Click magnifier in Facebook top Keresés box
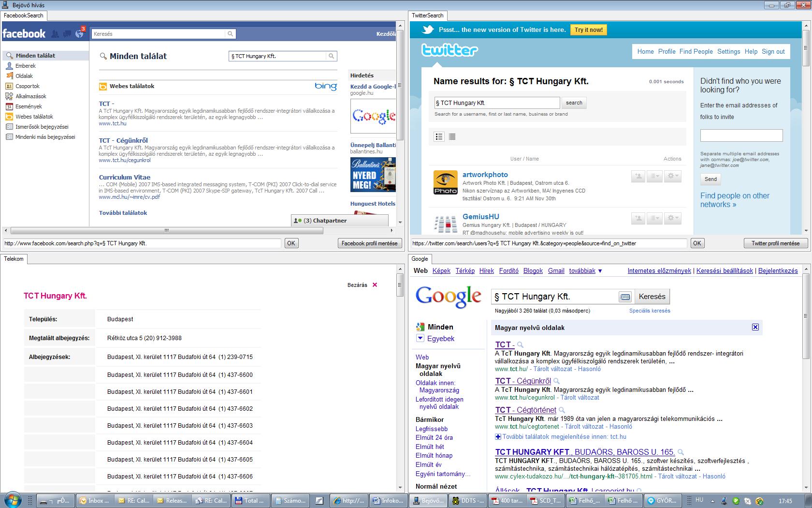This screenshot has width=812, height=508. click(x=231, y=34)
